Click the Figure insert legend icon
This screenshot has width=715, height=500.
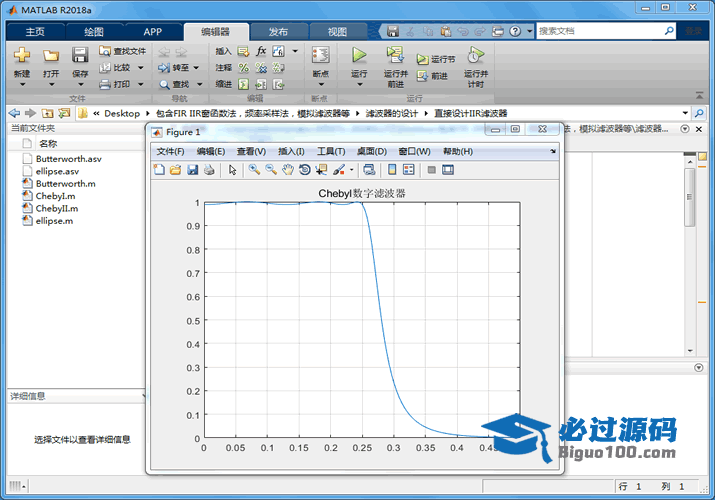coord(409,170)
